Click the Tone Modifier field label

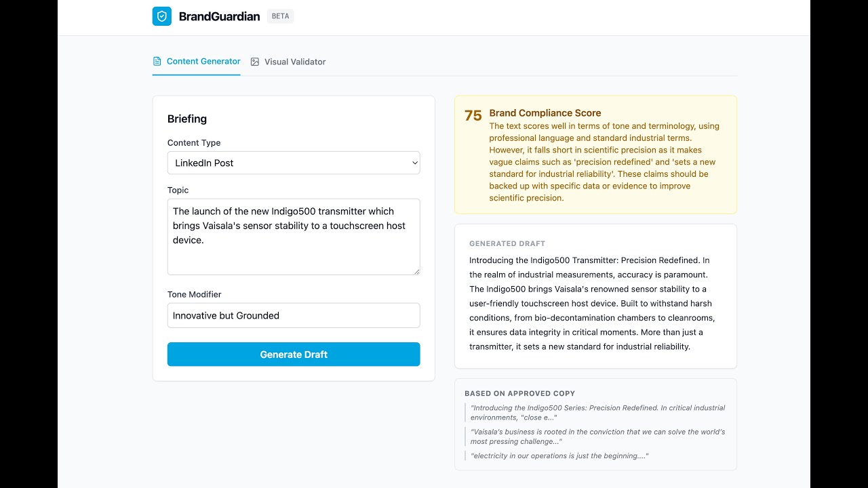coord(195,295)
